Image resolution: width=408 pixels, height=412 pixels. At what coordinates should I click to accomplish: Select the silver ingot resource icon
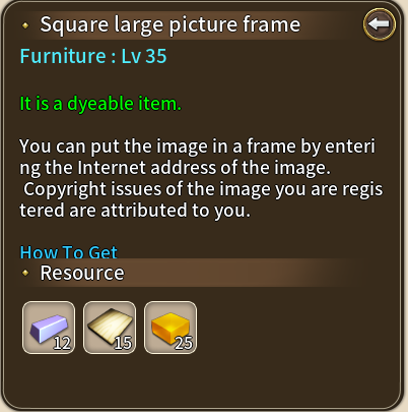pos(48,327)
